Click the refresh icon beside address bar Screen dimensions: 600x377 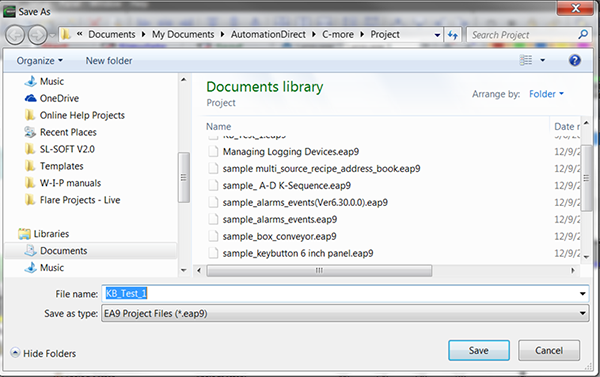(453, 35)
